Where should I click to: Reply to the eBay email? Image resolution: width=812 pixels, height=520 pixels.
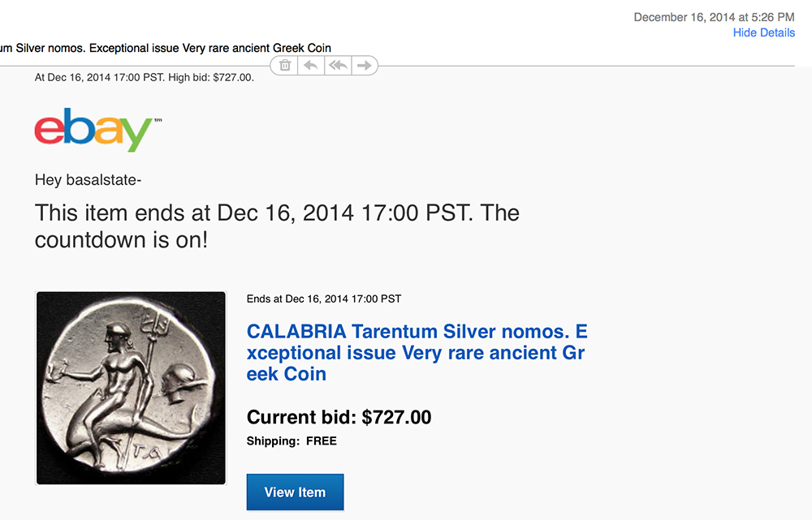310,66
